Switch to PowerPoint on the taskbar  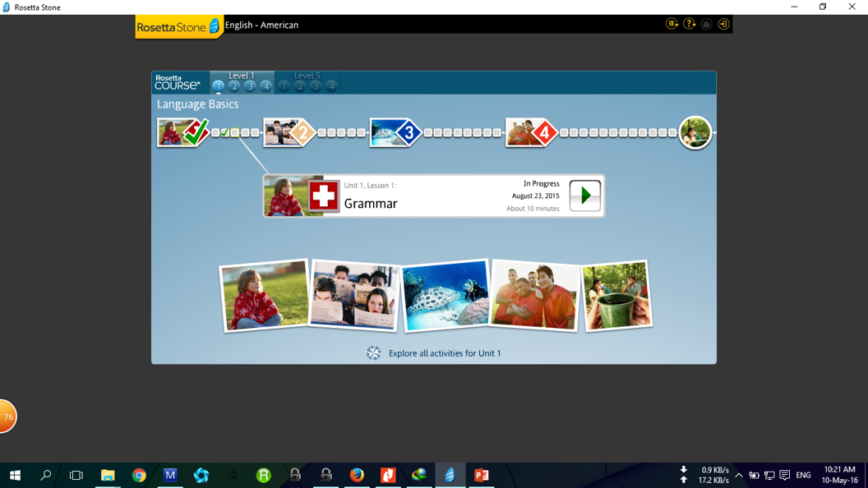coord(482,476)
